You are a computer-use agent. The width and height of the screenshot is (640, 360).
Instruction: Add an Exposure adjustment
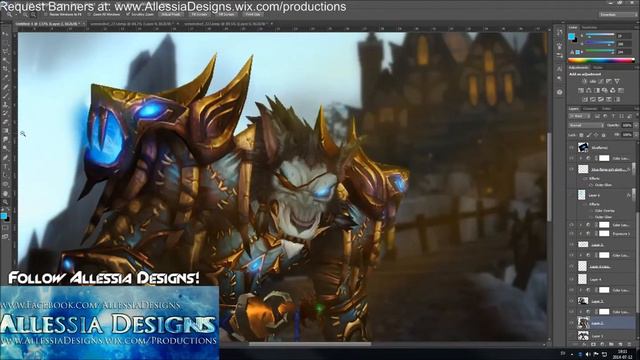609,82
